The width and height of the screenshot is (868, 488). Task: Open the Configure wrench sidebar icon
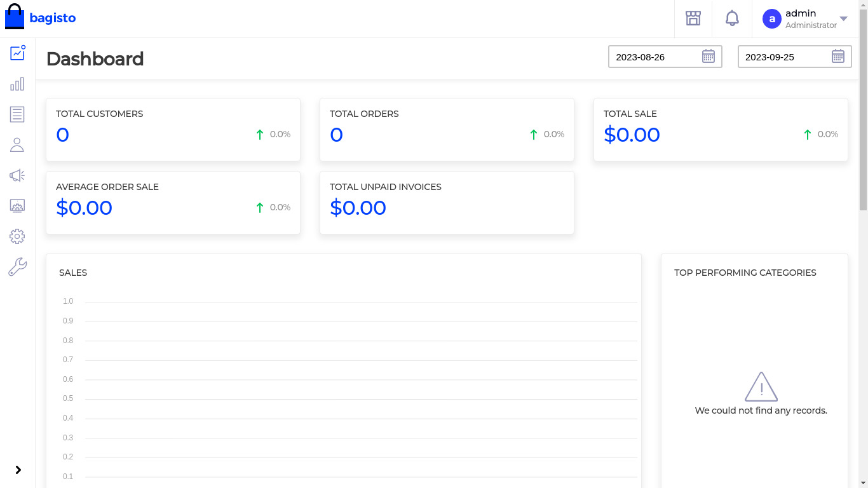[x=17, y=267]
